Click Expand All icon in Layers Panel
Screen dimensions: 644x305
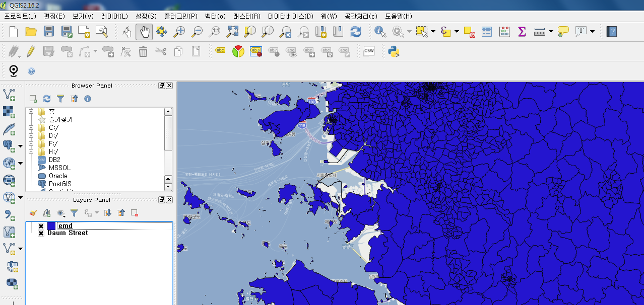[x=107, y=213]
